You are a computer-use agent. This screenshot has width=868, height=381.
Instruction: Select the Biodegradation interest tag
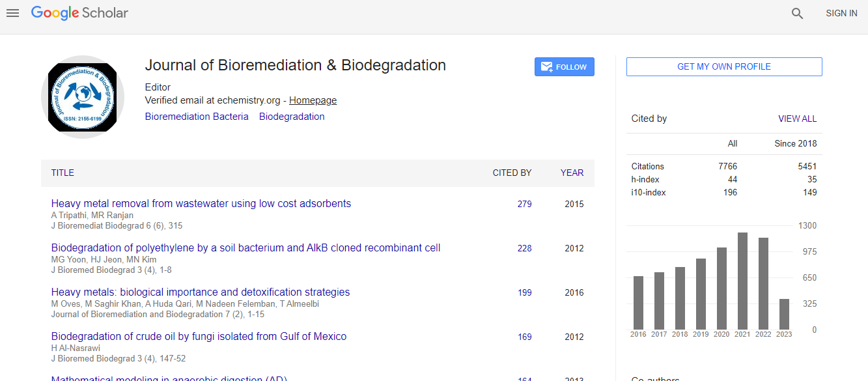tap(292, 117)
